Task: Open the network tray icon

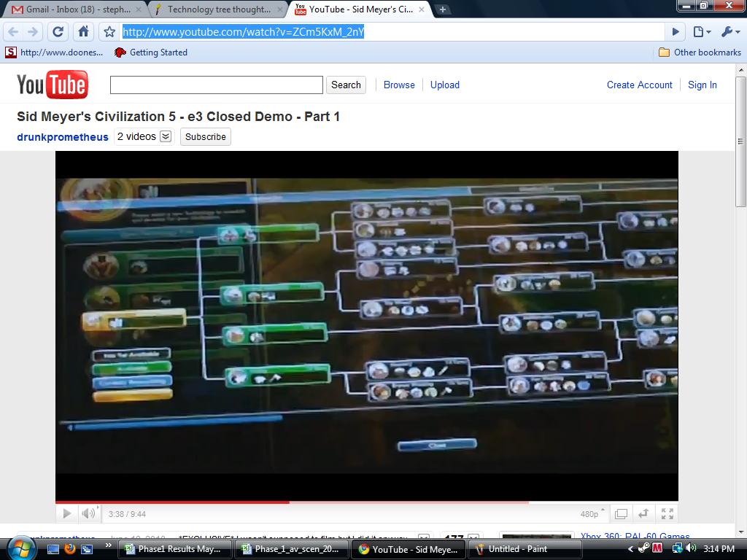Action: pyautogui.click(x=676, y=548)
